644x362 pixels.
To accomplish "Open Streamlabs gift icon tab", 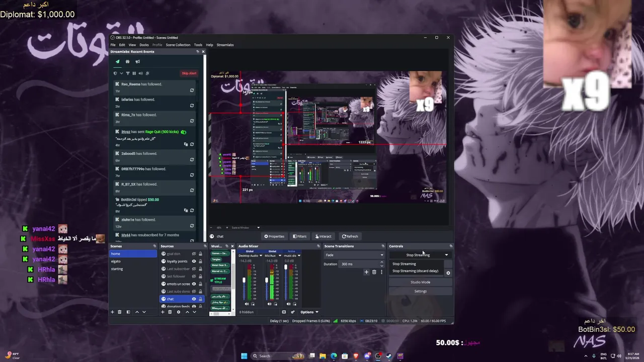I will 127,61.
